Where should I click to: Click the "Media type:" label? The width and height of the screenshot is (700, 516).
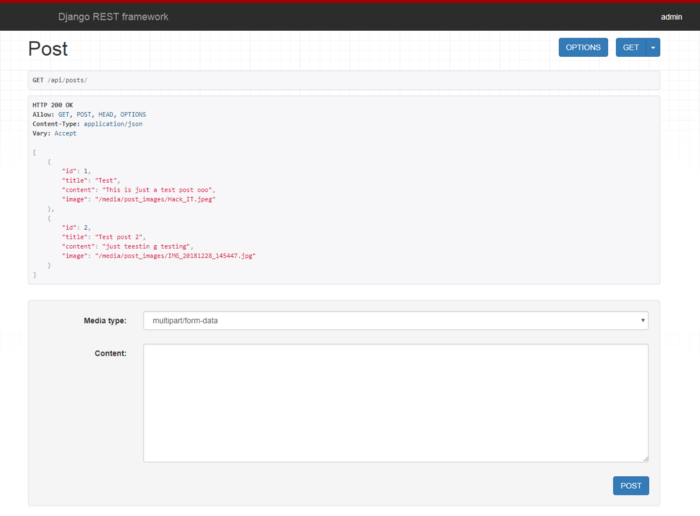[104, 320]
